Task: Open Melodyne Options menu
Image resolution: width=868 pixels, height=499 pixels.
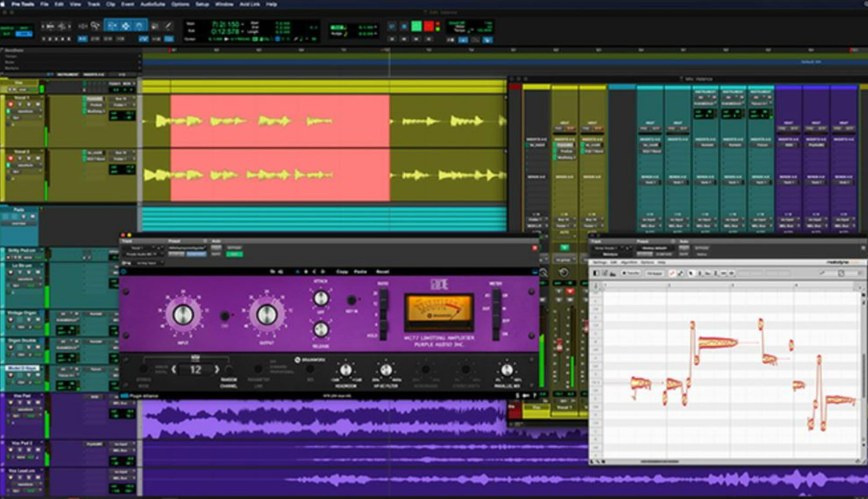Action: (x=647, y=263)
